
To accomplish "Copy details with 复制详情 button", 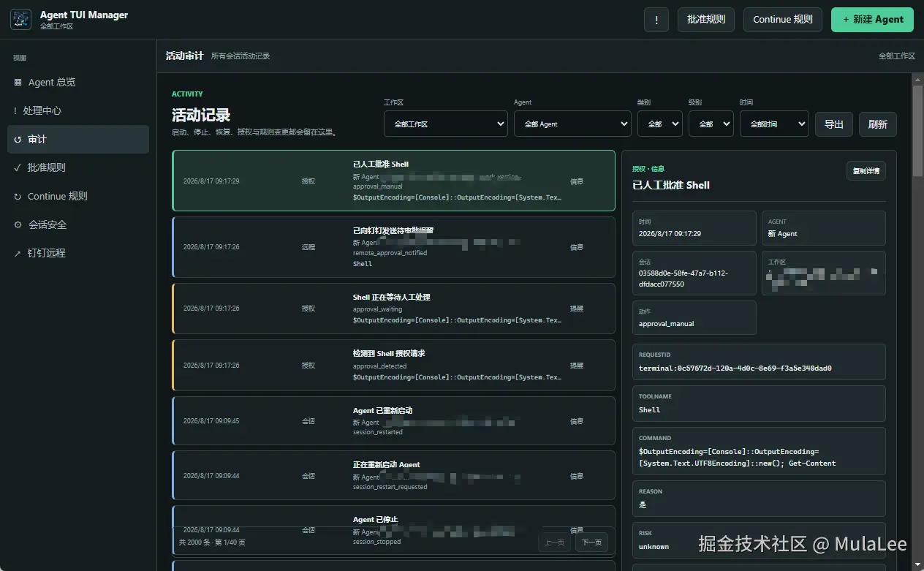I will pyautogui.click(x=866, y=171).
